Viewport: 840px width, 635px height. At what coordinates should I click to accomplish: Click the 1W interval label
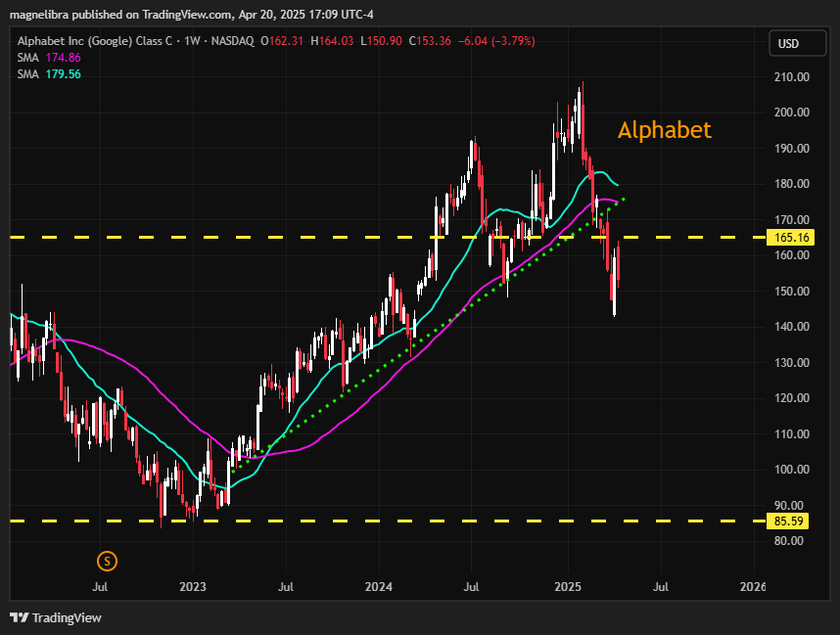(192, 41)
